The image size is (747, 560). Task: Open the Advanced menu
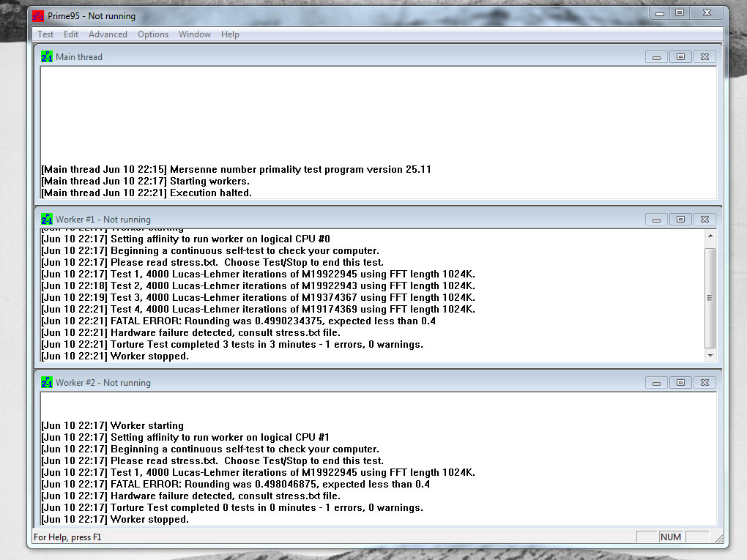pos(108,34)
